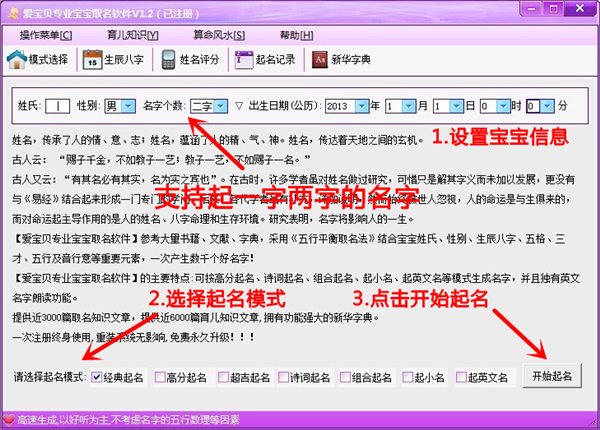
Task: Open the 操作菜单[C] menu
Action: point(46,36)
